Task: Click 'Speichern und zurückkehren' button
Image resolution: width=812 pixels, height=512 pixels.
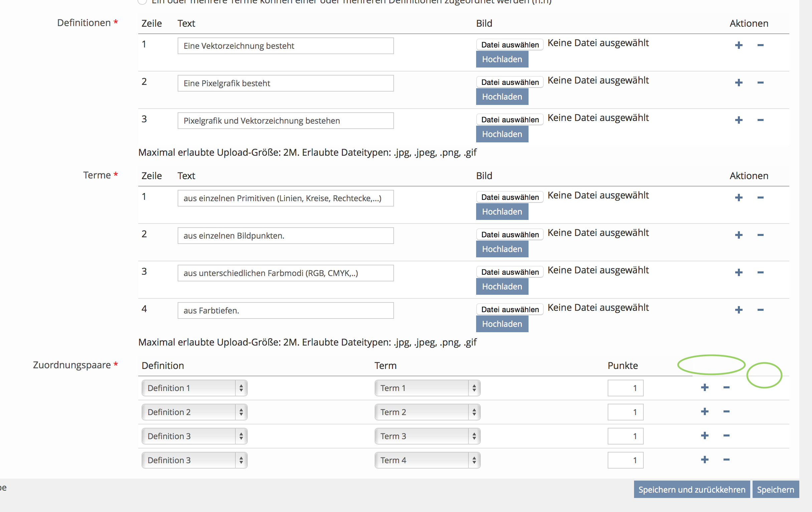Action: tap(691, 490)
